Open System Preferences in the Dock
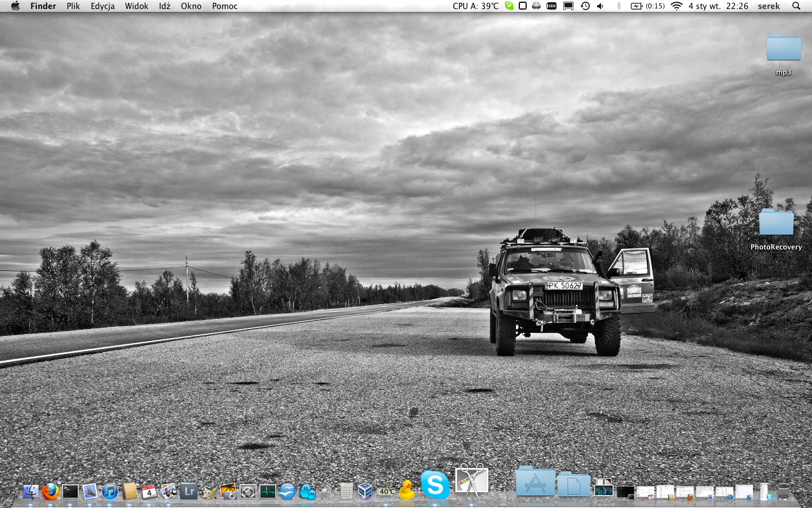Screen dimensions: 812x508 pyautogui.click(x=248, y=492)
